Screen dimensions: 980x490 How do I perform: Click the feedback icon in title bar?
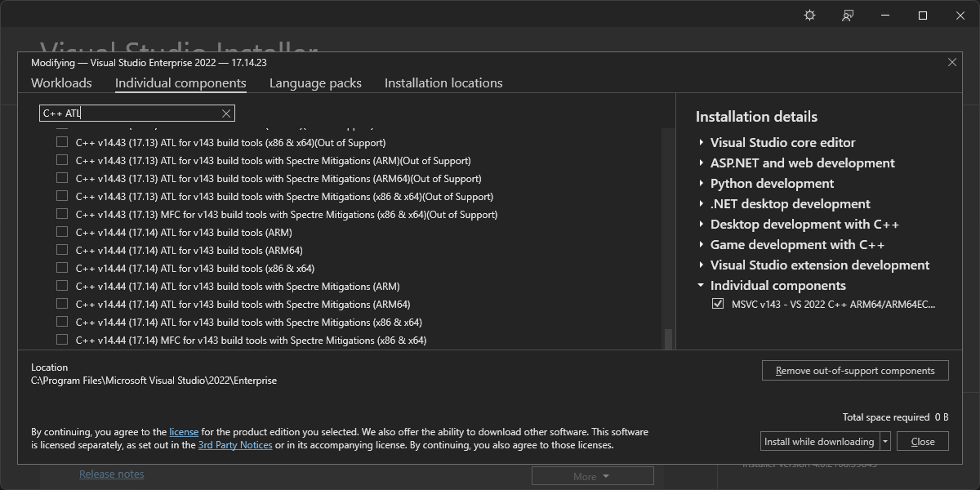click(848, 16)
